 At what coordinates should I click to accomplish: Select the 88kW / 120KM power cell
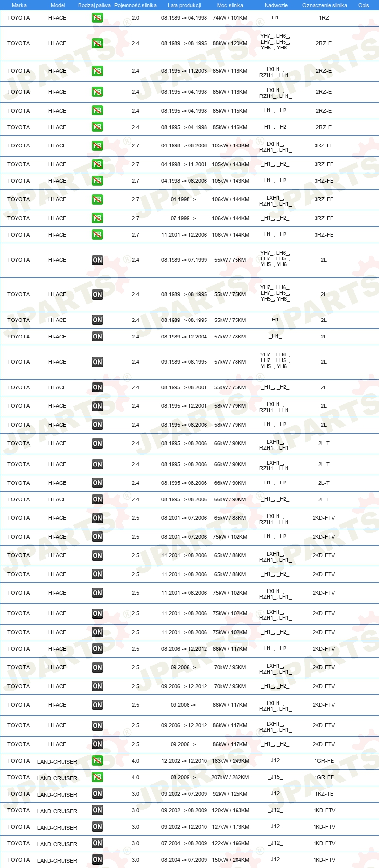[x=230, y=43]
